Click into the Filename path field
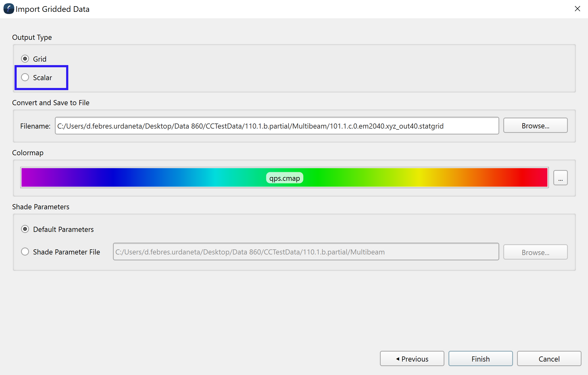The image size is (588, 375). coord(277,126)
